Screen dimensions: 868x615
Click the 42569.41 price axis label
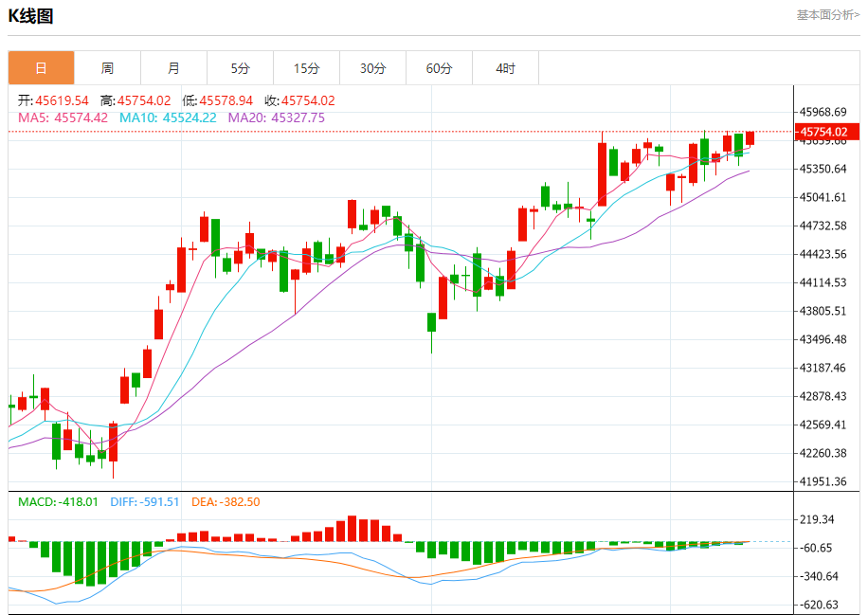point(823,425)
